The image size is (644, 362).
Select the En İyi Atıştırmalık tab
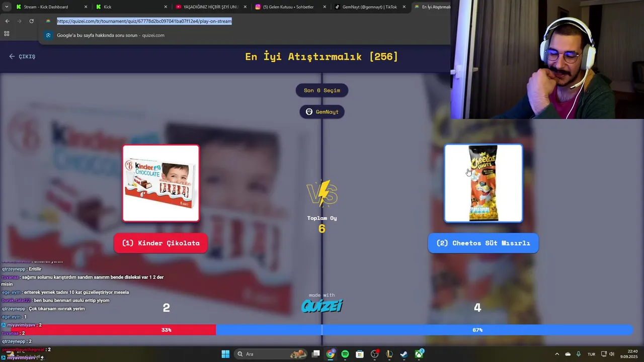click(432, 7)
